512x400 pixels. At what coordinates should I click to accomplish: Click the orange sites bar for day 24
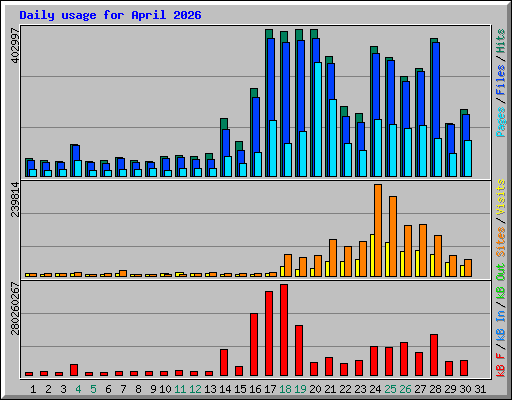(x=378, y=230)
